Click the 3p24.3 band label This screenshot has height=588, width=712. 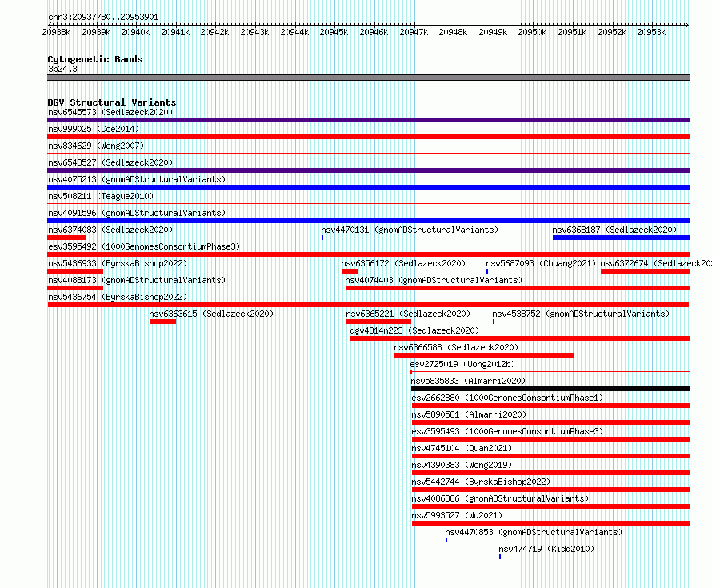[x=62, y=69]
